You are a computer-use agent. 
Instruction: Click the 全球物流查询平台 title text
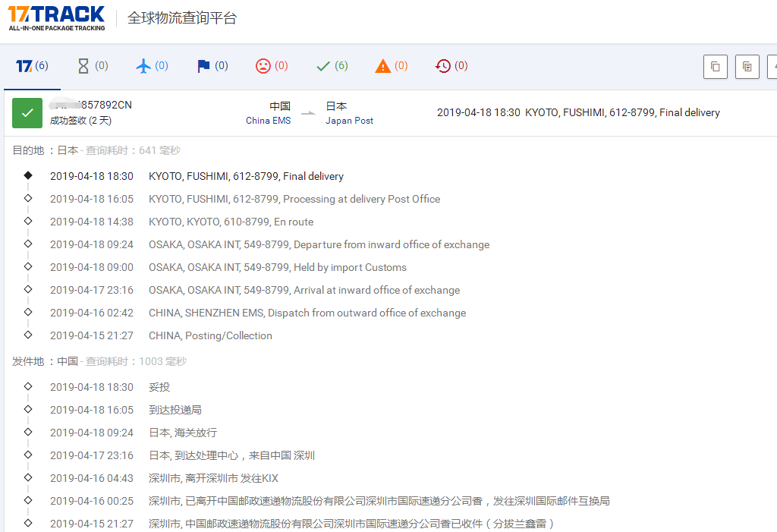tap(182, 18)
